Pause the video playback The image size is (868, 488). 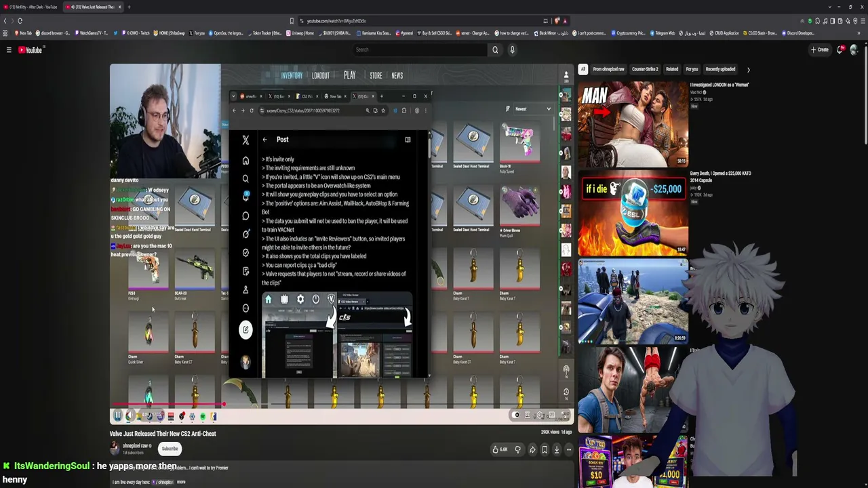117,415
